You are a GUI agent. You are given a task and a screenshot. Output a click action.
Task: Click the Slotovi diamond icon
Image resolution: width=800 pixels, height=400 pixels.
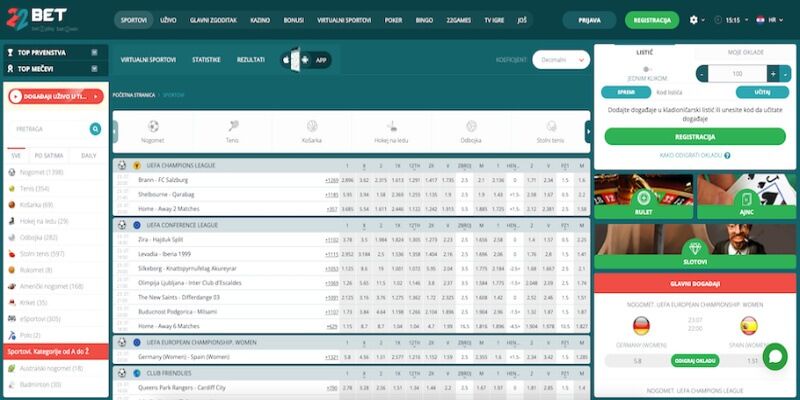tap(695, 247)
